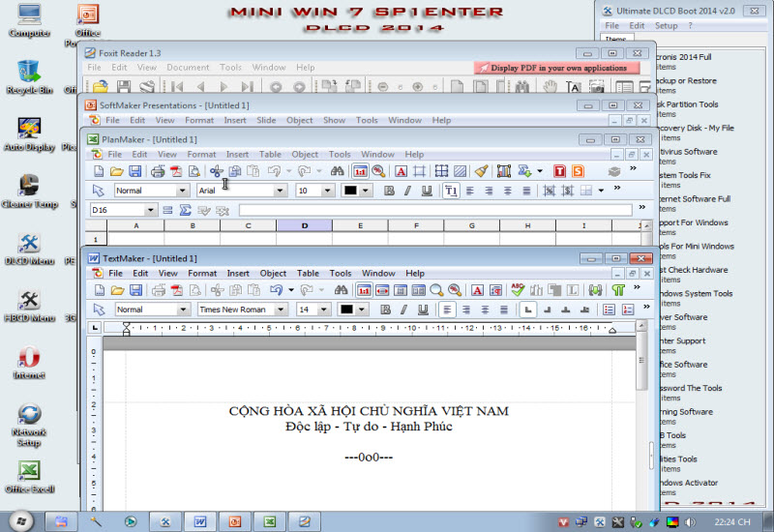Image resolution: width=774 pixels, height=532 pixels.
Task: Open the font size 14 dropdown in TextMaker
Action: [x=324, y=310]
